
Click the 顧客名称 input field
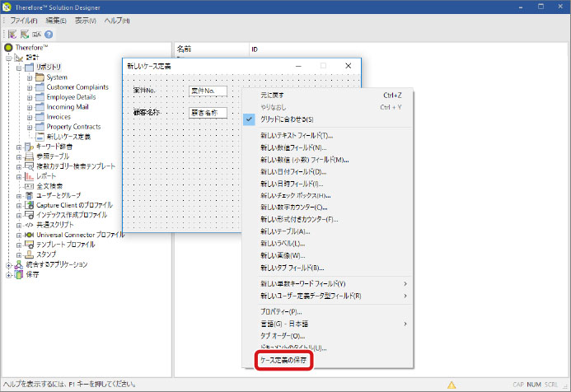[x=207, y=113]
